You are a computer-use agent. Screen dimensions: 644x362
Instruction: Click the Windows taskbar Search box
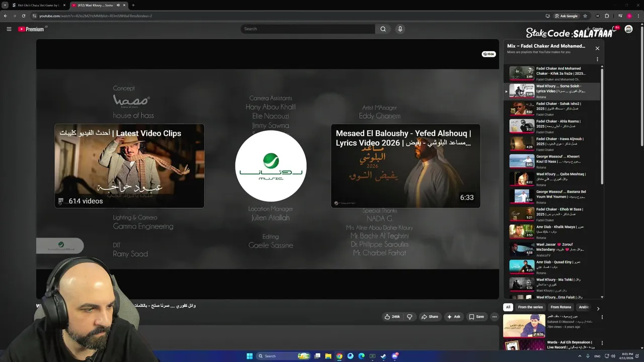click(284, 356)
